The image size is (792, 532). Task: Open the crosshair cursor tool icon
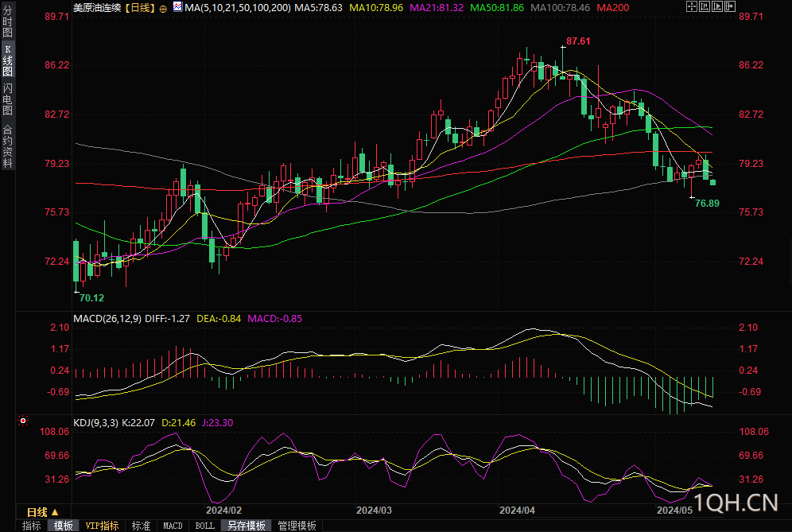[x=692, y=6]
